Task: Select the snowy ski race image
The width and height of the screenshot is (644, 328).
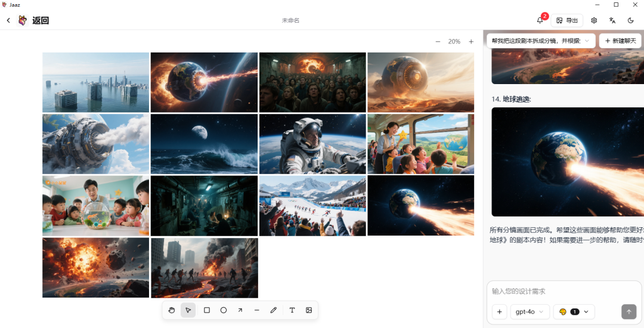Action: [312, 206]
